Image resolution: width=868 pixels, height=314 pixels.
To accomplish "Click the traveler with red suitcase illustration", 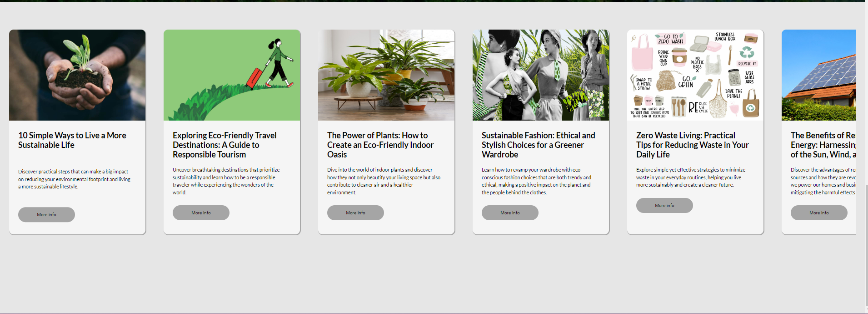I will pos(232,75).
